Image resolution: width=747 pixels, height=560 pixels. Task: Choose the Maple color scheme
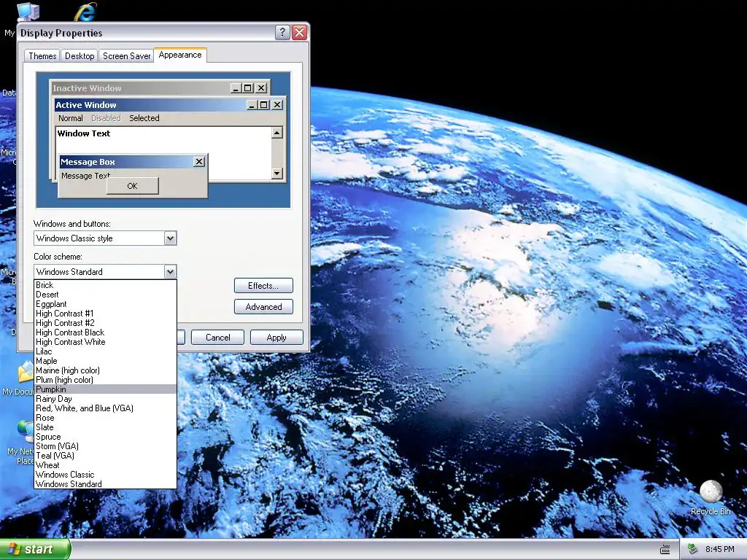(x=105, y=361)
